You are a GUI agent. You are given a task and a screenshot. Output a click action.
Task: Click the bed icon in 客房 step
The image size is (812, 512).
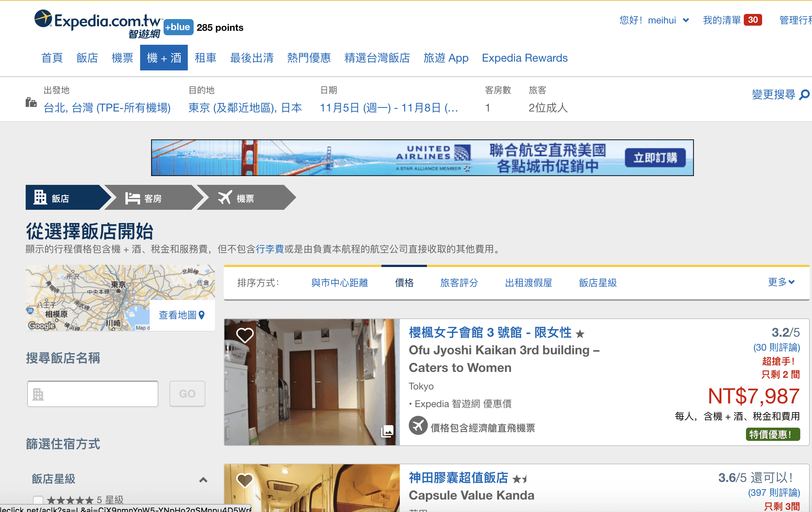point(132,198)
